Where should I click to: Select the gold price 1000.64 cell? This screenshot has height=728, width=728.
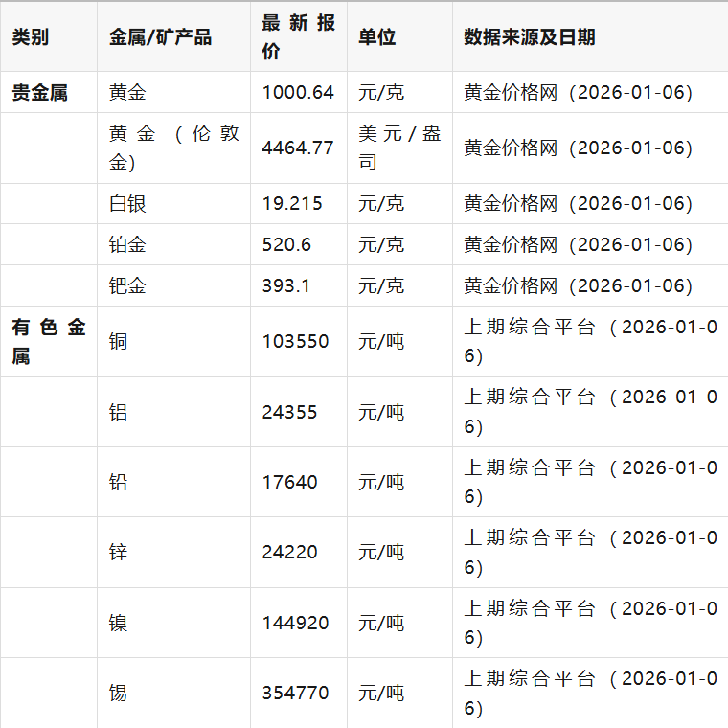click(298, 93)
